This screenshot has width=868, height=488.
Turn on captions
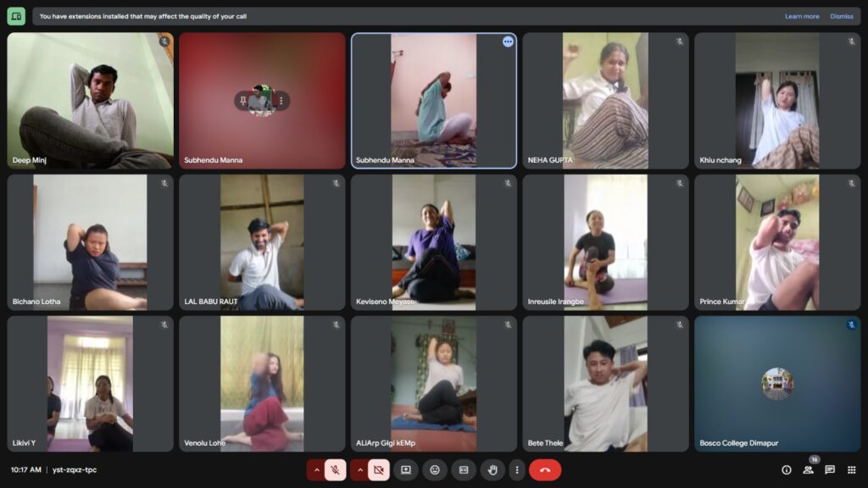click(x=464, y=469)
